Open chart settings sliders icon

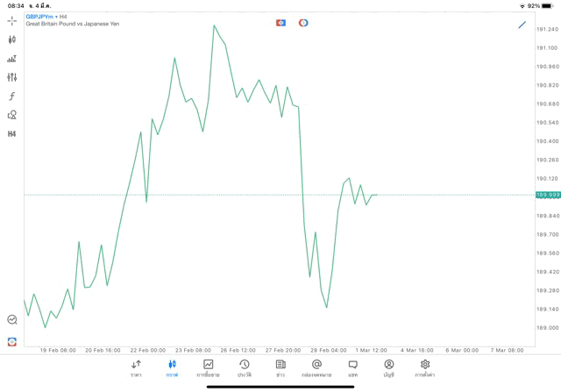11,77
